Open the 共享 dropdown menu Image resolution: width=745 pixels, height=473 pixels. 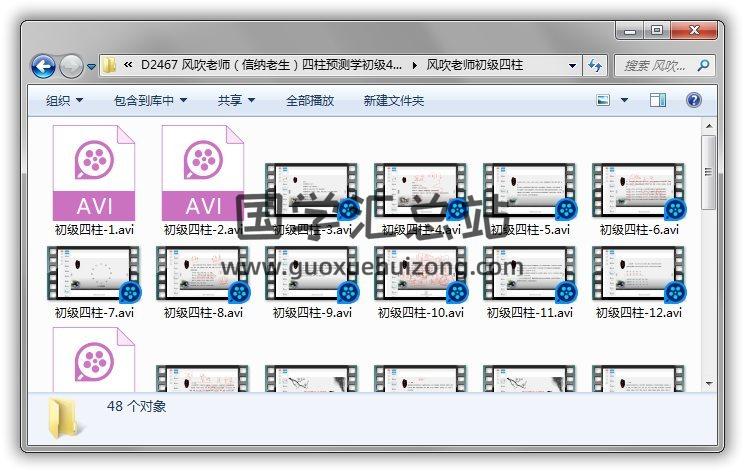(x=236, y=100)
